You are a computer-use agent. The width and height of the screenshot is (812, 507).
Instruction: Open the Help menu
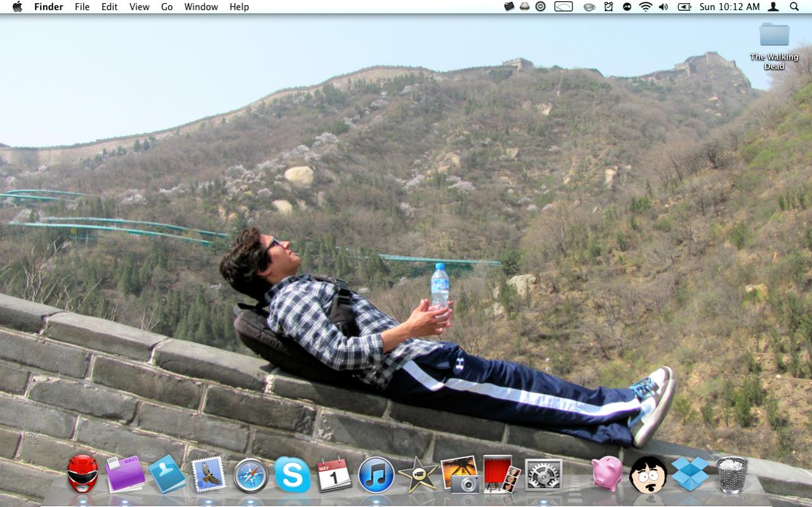pyautogui.click(x=239, y=6)
